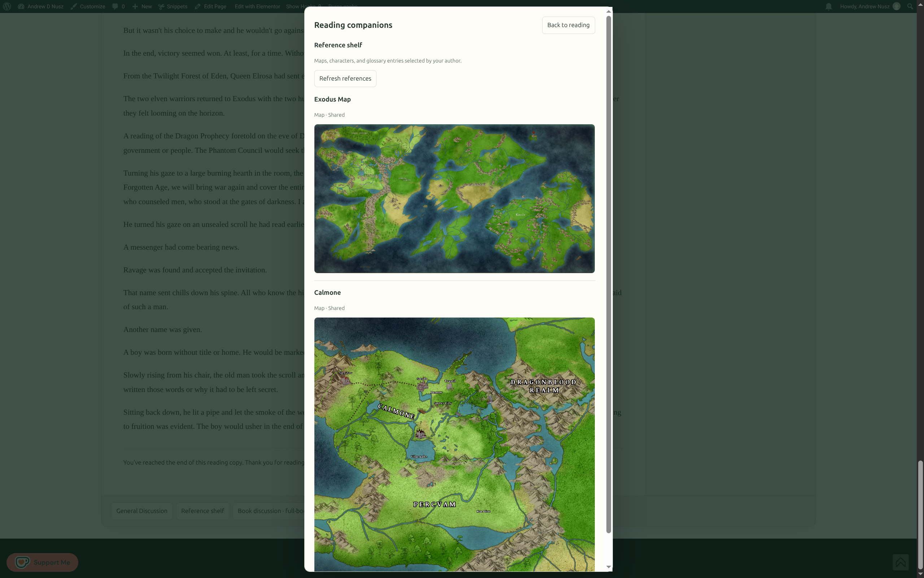The image size is (924, 578).
Task: Click the page scrollbar thumb
Action: tap(920, 515)
